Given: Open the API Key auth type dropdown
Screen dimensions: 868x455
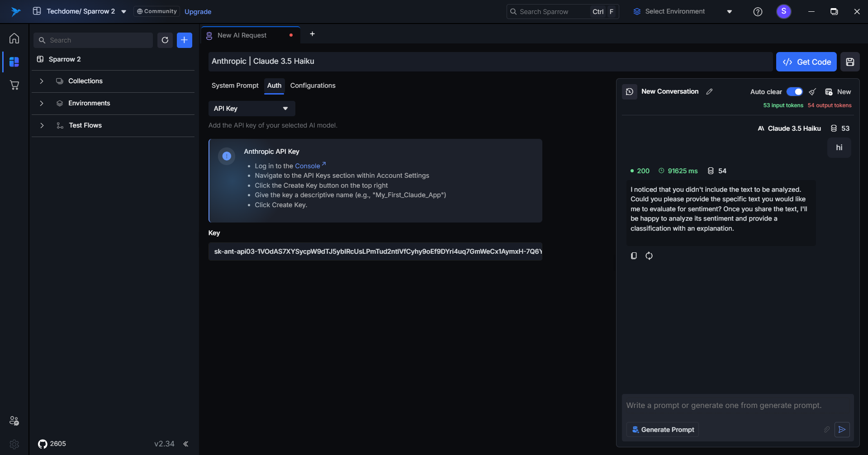Looking at the screenshot, I should click(x=251, y=109).
